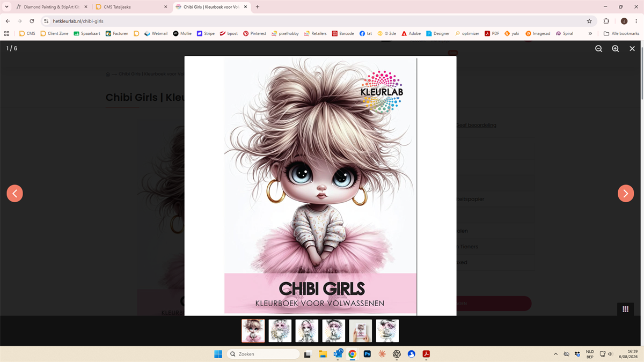This screenshot has width=644, height=362.
Task: Expand the hidden system tray icons
Action: tap(555, 354)
